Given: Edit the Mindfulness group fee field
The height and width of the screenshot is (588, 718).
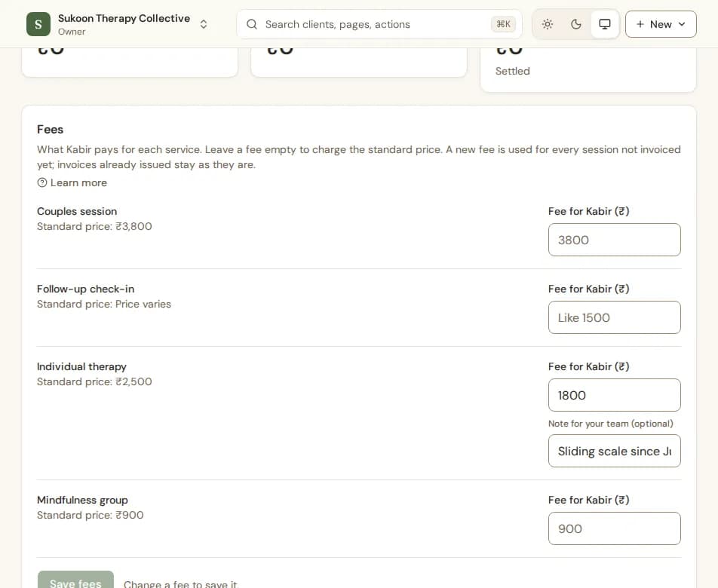Looking at the screenshot, I should pos(614,528).
